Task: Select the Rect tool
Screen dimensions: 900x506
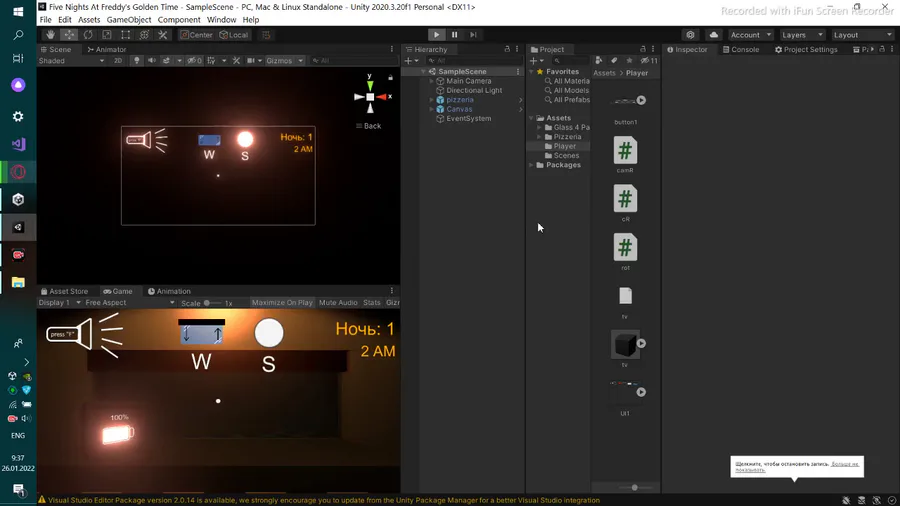Action: (x=126, y=35)
